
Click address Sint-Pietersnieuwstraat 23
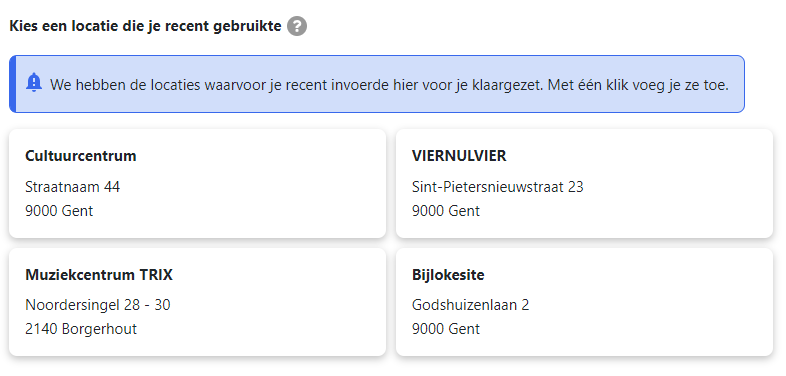tap(498, 187)
